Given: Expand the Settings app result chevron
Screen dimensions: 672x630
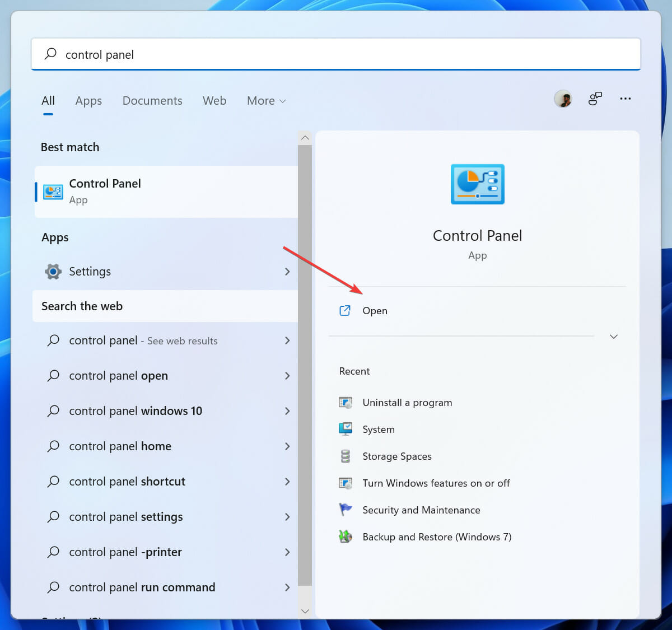Looking at the screenshot, I should click(x=287, y=272).
